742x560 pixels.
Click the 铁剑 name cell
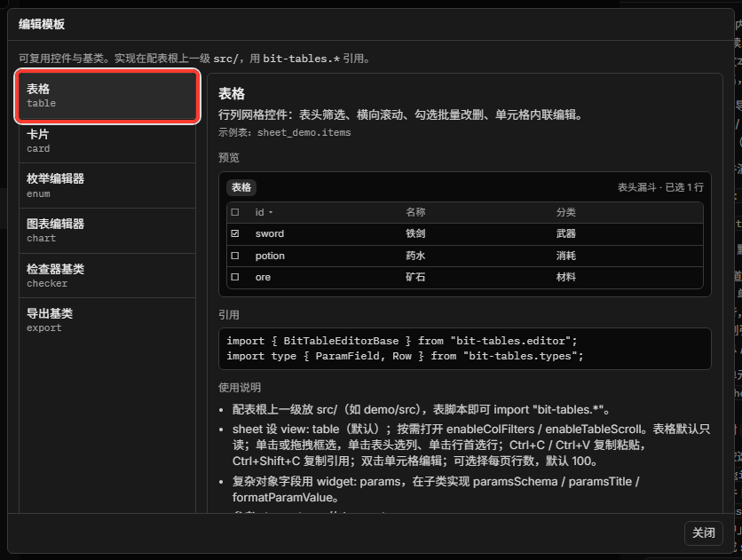point(415,233)
